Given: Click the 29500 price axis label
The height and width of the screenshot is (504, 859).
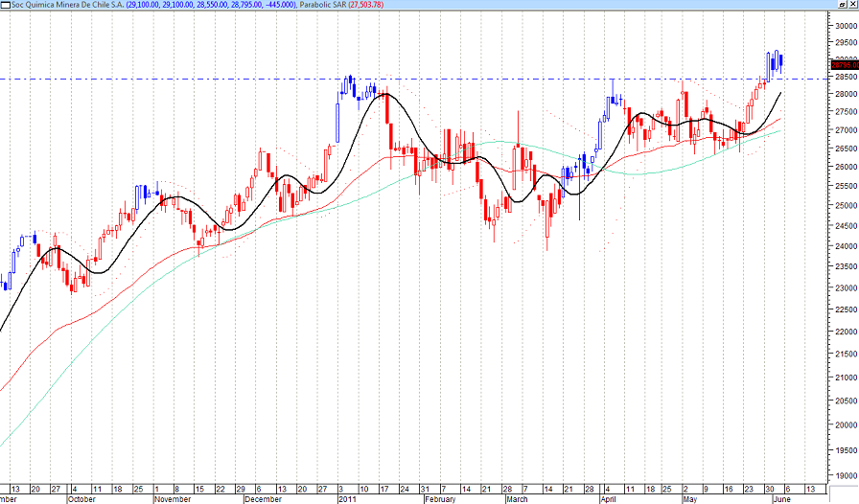Looking at the screenshot, I should point(847,43).
